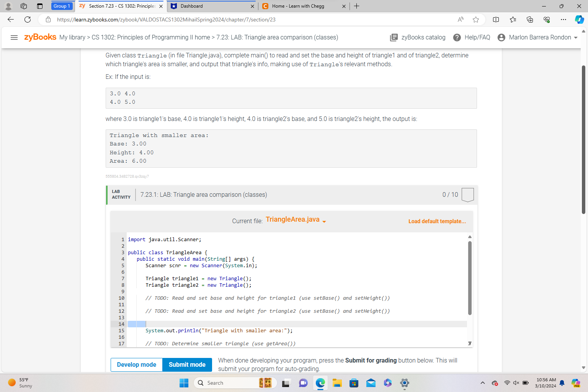588x392 pixels.
Task: Open split screen view in the browser
Action: click(x=496, y=20)
